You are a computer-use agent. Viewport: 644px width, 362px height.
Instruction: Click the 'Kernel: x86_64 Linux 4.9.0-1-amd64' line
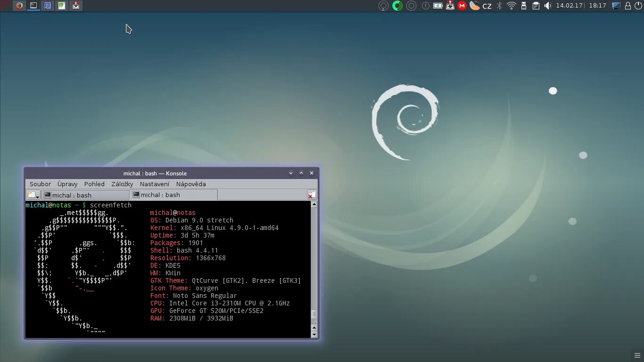point(215,228)
